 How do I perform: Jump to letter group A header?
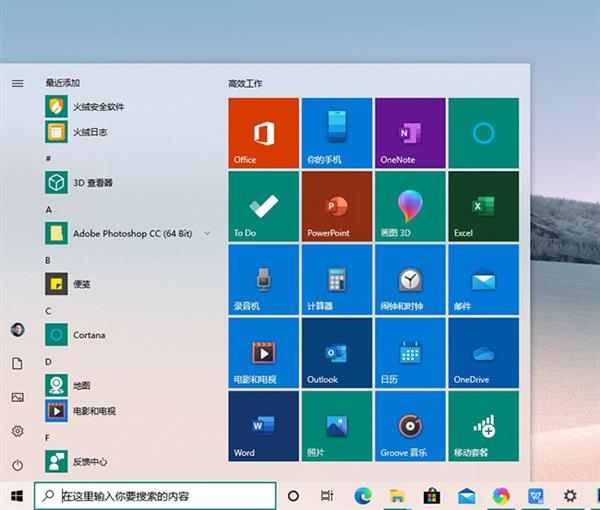pyautogui.click(x=48, y=210)
